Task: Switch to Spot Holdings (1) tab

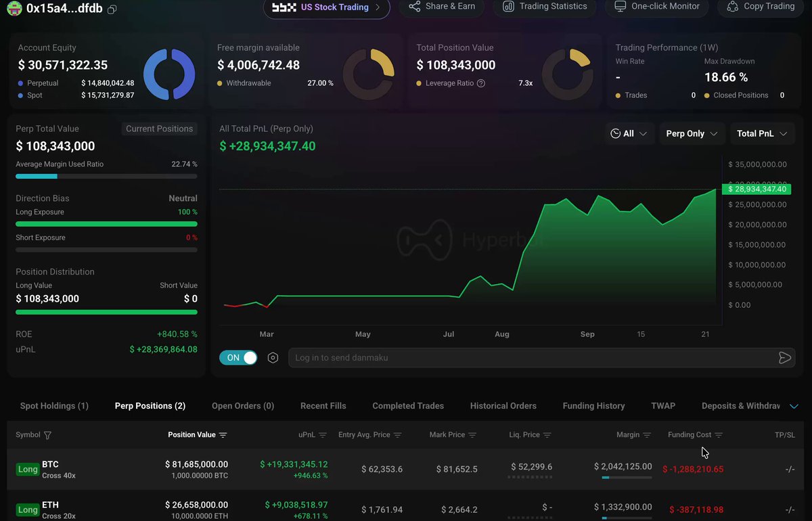Action: click(x=54, y=406)
